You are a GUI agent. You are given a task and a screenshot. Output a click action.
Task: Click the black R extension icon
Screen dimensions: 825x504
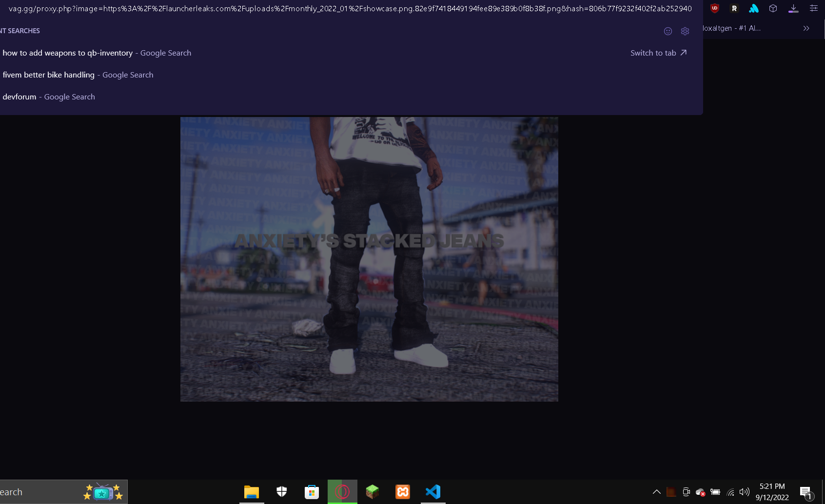[x=734, y=8]
